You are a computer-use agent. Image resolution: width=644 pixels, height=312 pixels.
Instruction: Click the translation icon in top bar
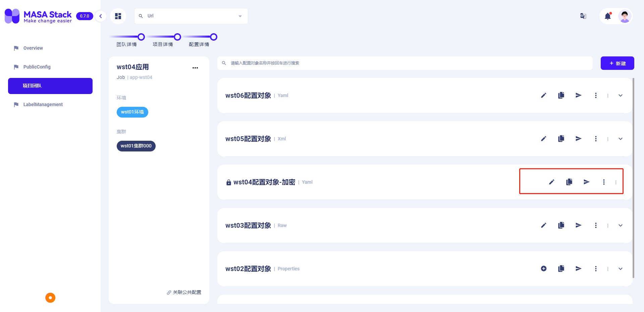583,16
